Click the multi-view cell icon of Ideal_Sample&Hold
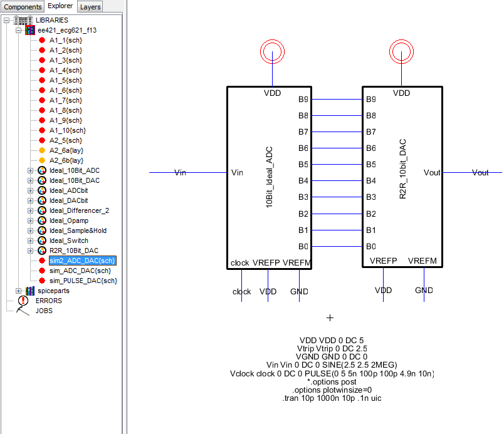The image size is (504, 434). click(x=42, y=230)
